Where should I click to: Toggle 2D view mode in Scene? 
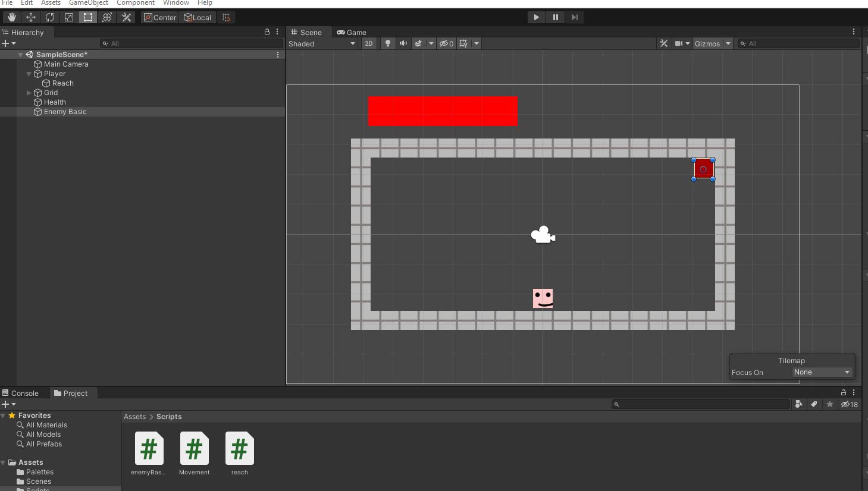point(369,43)
